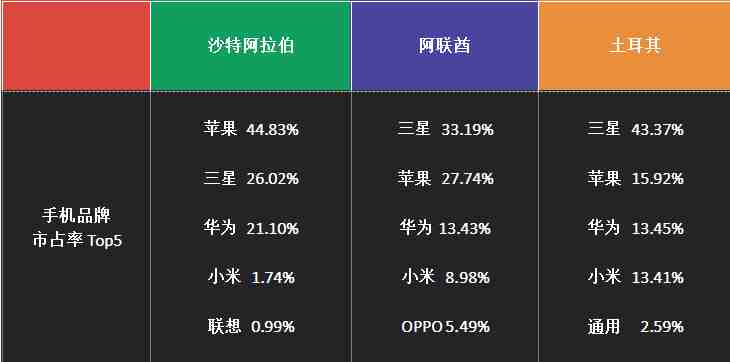Click the 土耳其 orange header cell
The width and height of the screenshot is (730, 362).
(635, 46)
